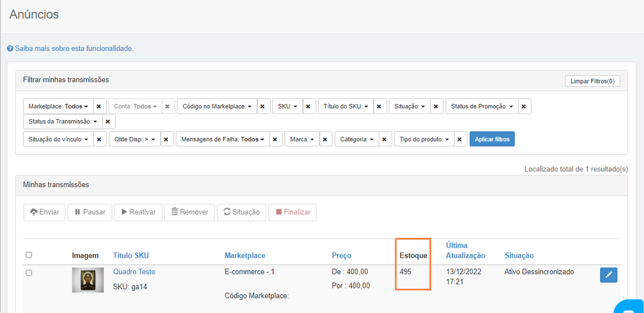
Task: Click the Pausar button
Action: pos(90,212)
